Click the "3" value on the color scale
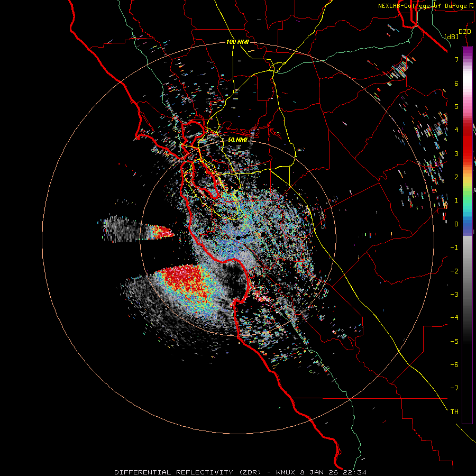This screenshot has height=476, width=476. pos(456,153)
